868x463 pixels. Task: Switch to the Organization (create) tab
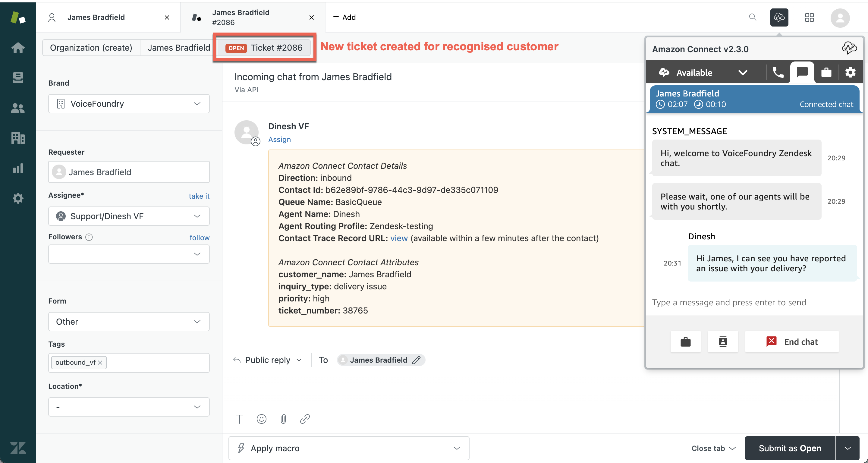[x=91, y=48]
